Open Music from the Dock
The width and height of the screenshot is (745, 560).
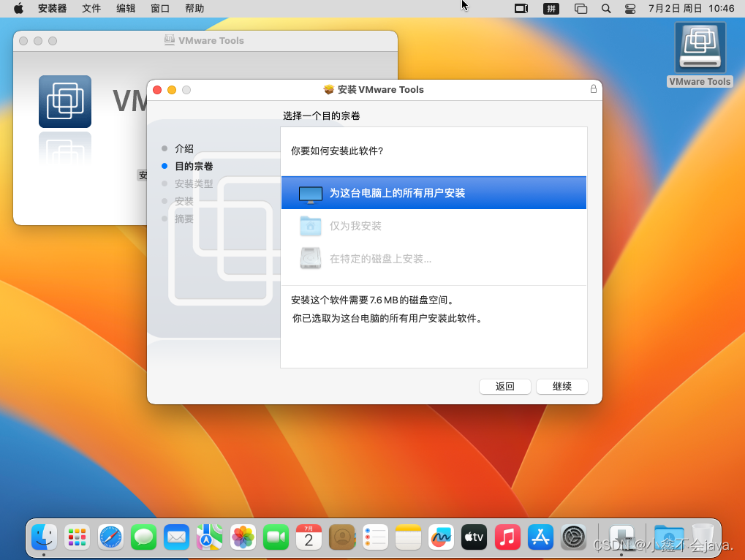pyautogui.click(x=507, y=537)
